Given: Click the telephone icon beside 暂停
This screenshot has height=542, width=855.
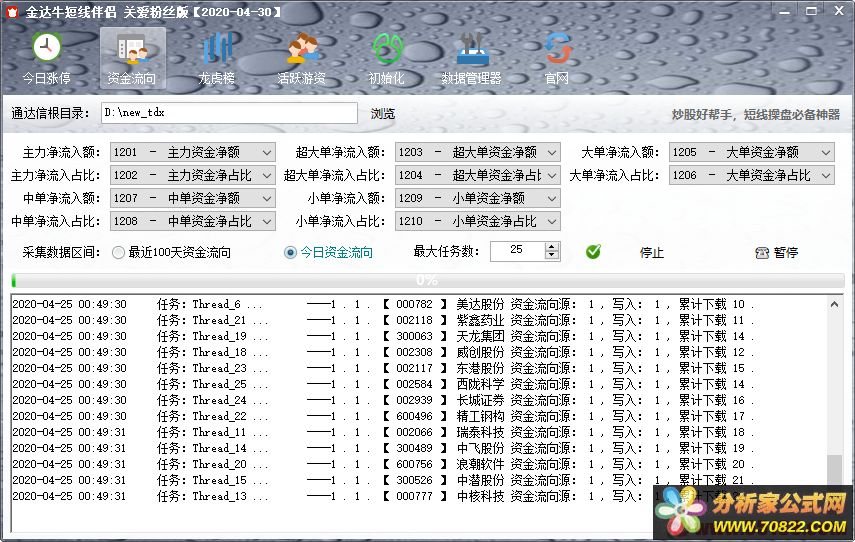Looking at the screenshot, I should tap(762, 252).
